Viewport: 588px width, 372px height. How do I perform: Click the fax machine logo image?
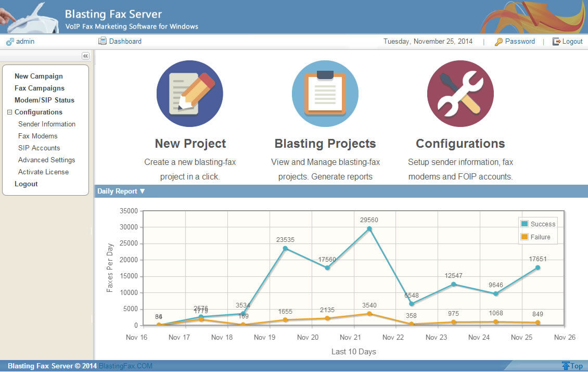tap(30, 18)
